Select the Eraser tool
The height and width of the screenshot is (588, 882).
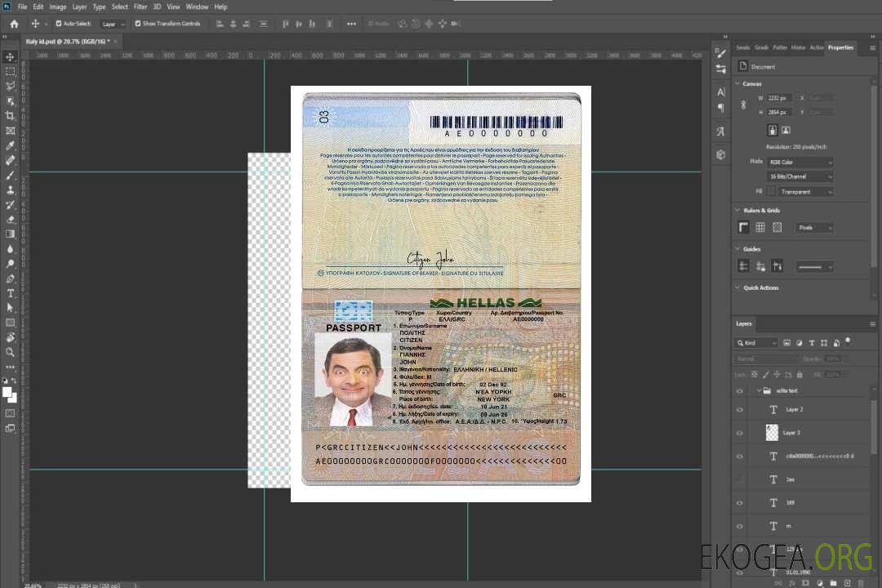point(10,220)
